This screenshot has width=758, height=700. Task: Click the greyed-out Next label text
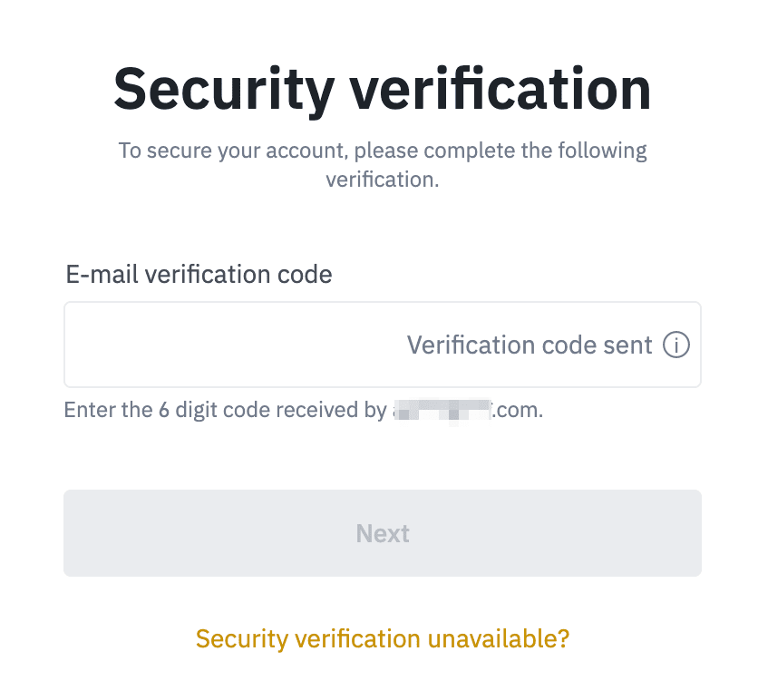[x=383, y=533]
